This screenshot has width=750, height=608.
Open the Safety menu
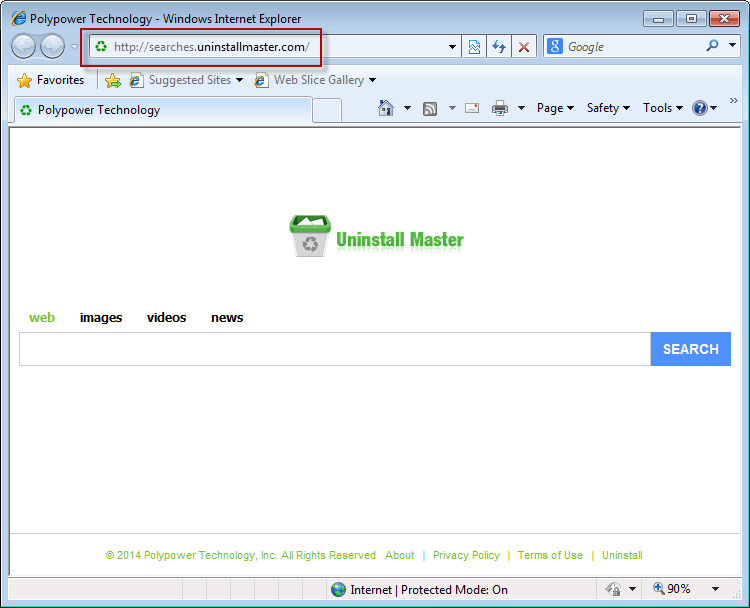coord(608,108)
